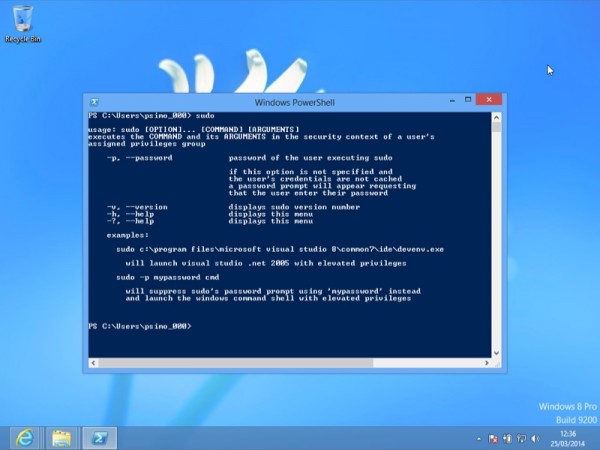This screenshot has width=600, height=450.
Task: Click the devenv.exe example command line
Action: point(280,249)
